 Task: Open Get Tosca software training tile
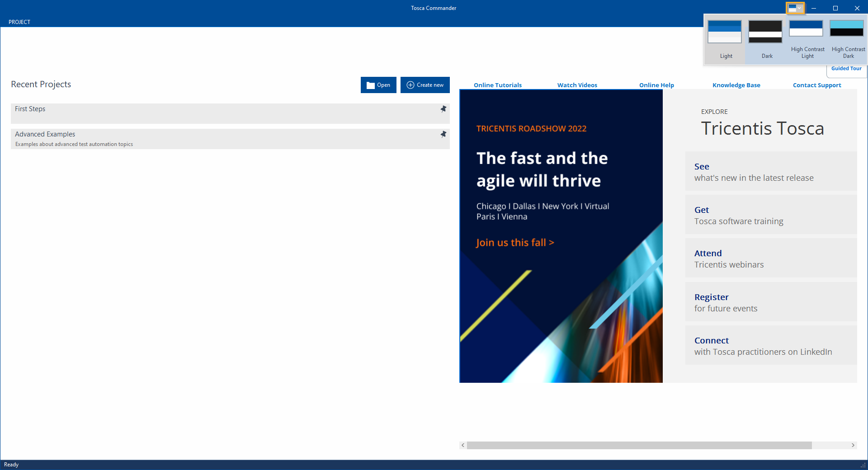click(770, 215)
